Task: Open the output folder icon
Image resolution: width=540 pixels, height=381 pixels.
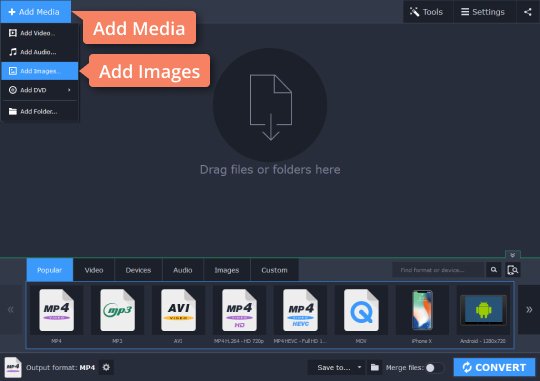Action: (375, 368)
